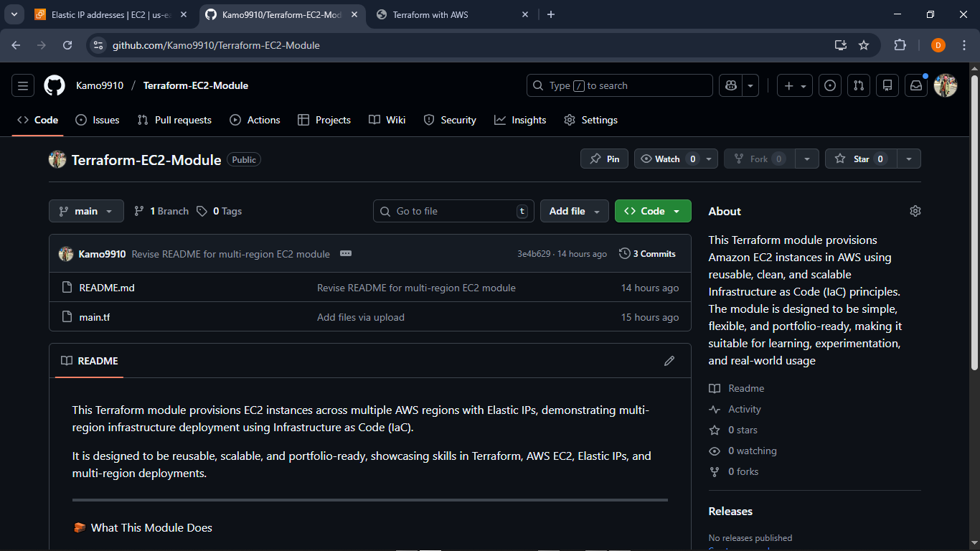
Task: Click the pencil icon to edit the README
Action: coord(669,361)
